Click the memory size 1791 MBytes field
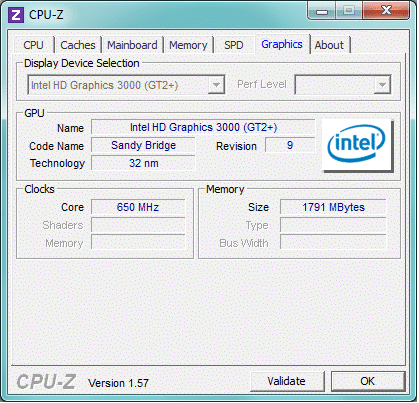Screen dimensions: 419x403 [333, 207]
